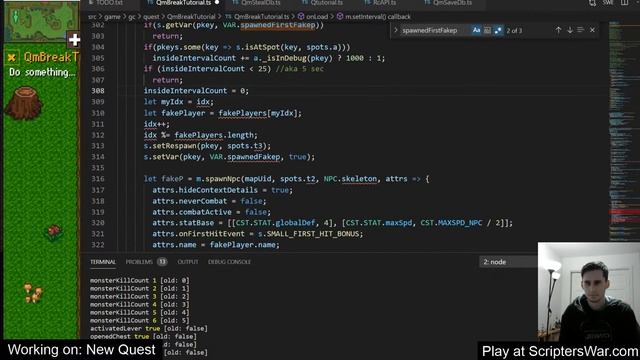Screen dimensions: 640x360
Task: Toggle Find in Selection icon
Action: coord(580,30)
